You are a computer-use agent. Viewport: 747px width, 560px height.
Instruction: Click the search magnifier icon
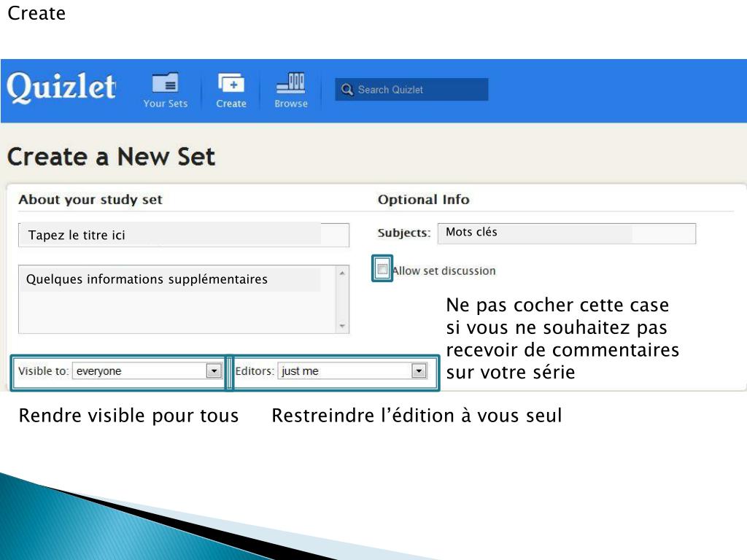tap(347, 90)
